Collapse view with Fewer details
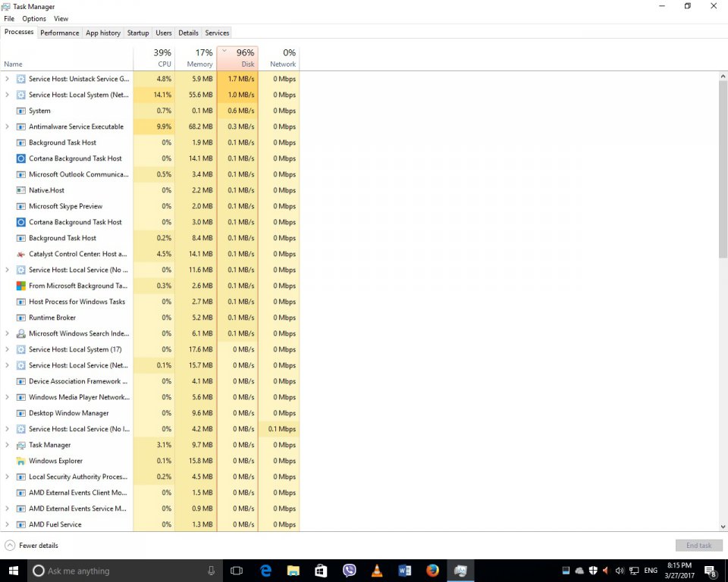 click(31, 546)
